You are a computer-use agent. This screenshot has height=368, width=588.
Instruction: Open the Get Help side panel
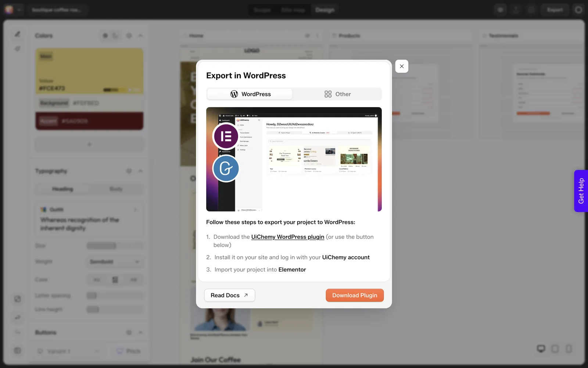pos(581,191)
